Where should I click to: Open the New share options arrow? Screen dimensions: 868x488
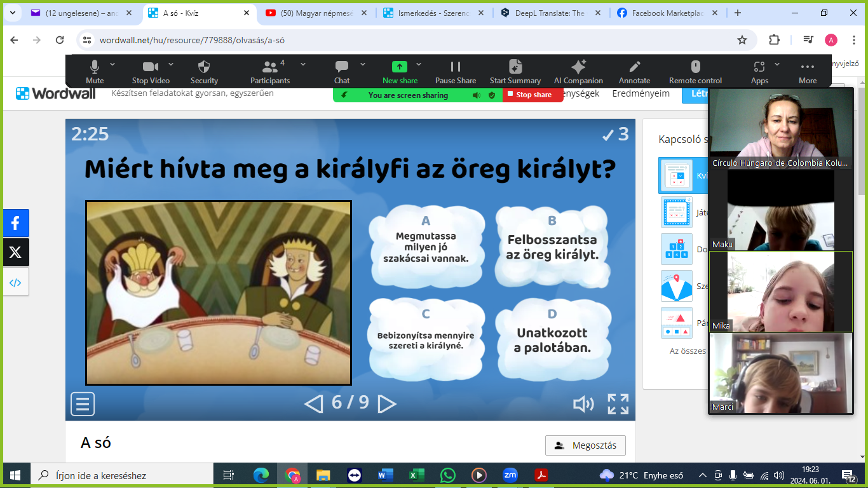[419, 64]
